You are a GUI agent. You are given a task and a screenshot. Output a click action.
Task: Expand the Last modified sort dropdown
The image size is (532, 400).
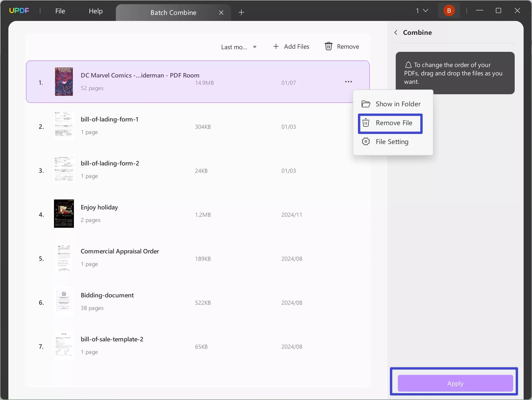pos(239,47)
